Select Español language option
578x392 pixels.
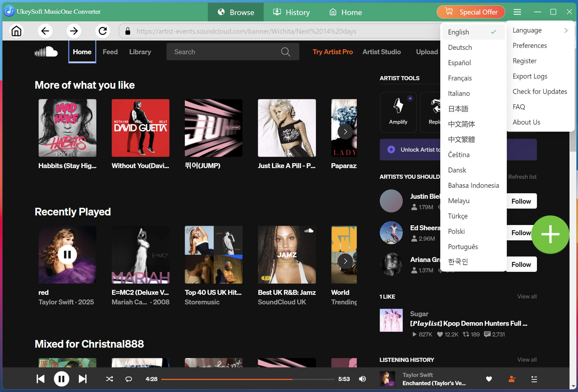pos(473,63)
